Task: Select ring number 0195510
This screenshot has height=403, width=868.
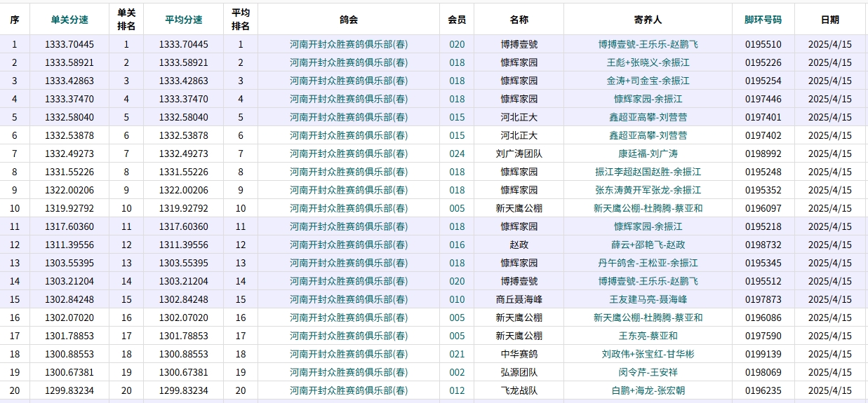Action: pos(763,44)
